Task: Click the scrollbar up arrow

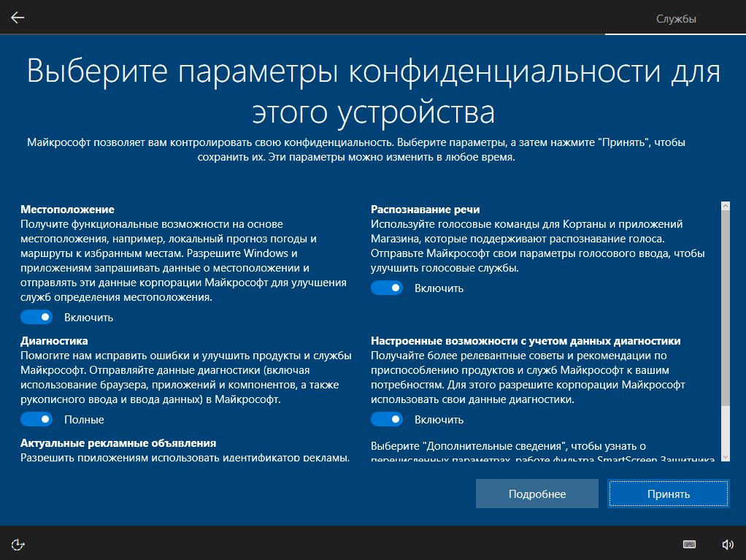Action: tap(726, 206)
